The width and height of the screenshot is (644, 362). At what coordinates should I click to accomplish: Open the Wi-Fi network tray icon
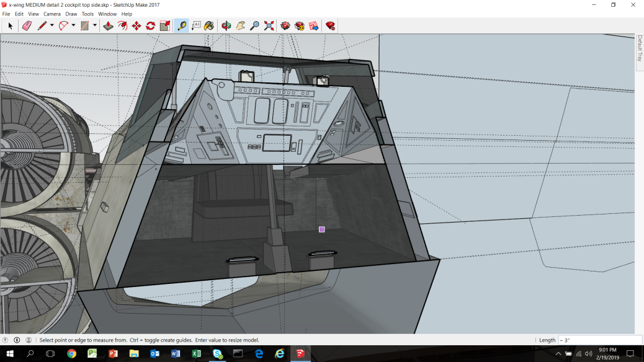point(579,354)
